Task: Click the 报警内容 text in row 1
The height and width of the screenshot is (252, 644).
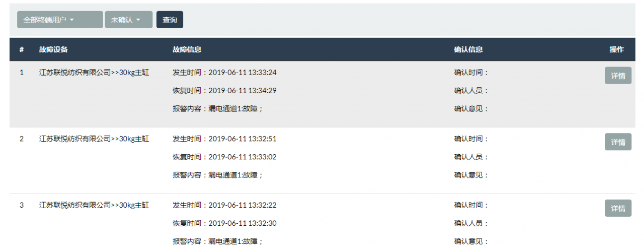Action: 218,109
